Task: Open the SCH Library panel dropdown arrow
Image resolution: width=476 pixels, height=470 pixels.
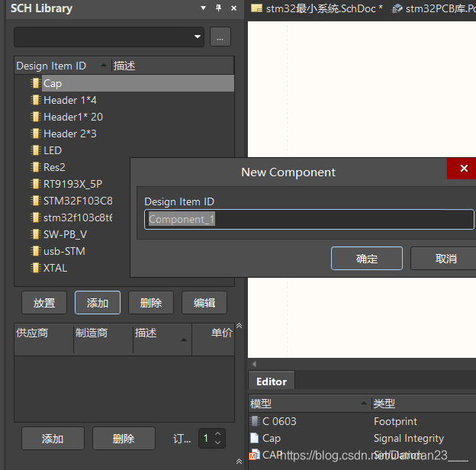Action: [203, 8]
